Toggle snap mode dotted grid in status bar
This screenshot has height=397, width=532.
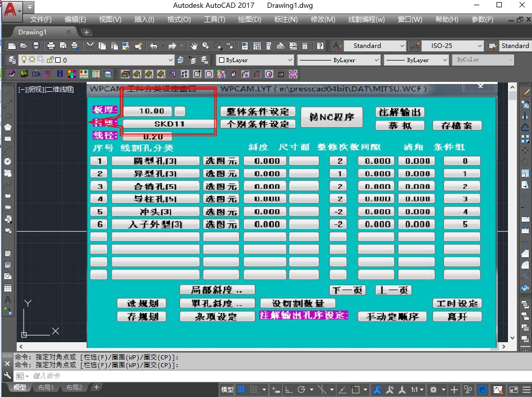[x=253, y=390]
